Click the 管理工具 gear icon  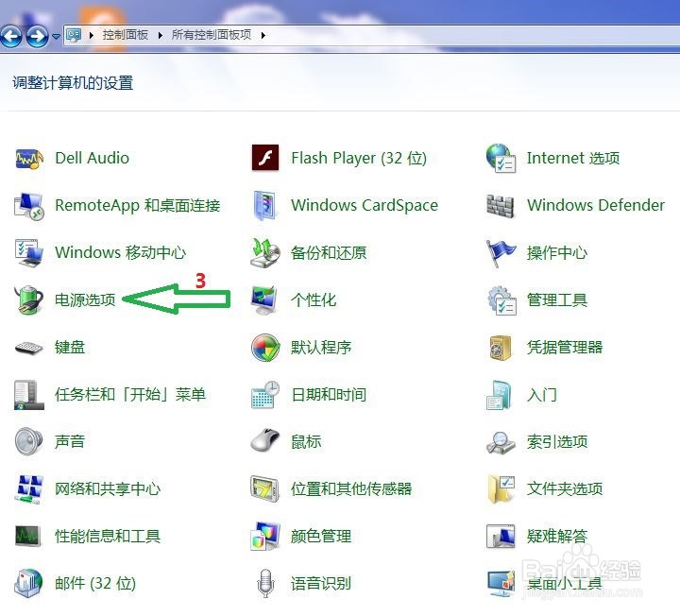point(501,300)
